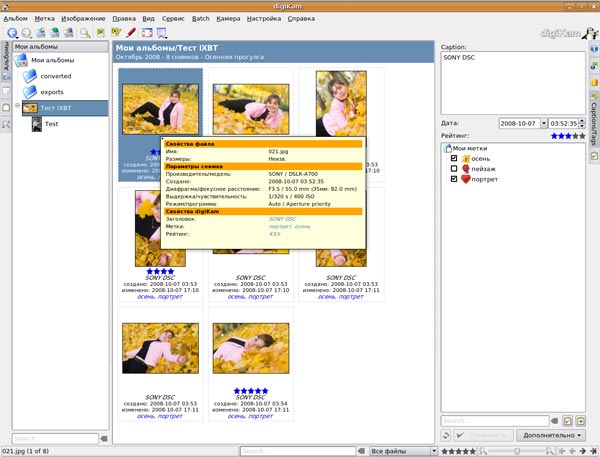Toggle the осень tag checkbox

(x=454, y=158)
